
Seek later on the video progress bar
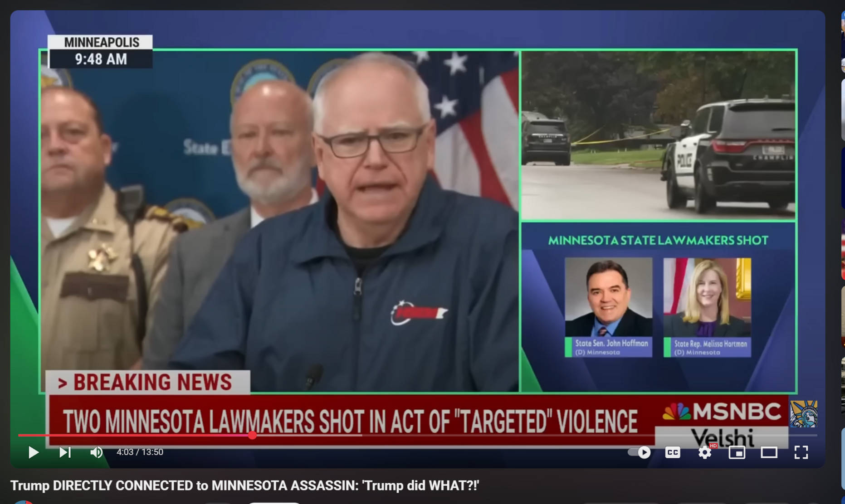[x=535, y=435]
